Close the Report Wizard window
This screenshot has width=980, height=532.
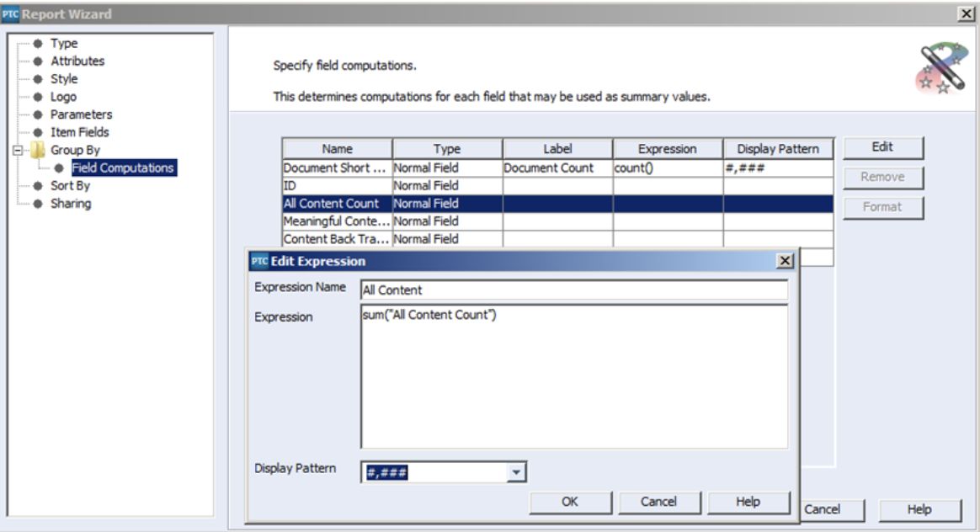coord(967,13)
